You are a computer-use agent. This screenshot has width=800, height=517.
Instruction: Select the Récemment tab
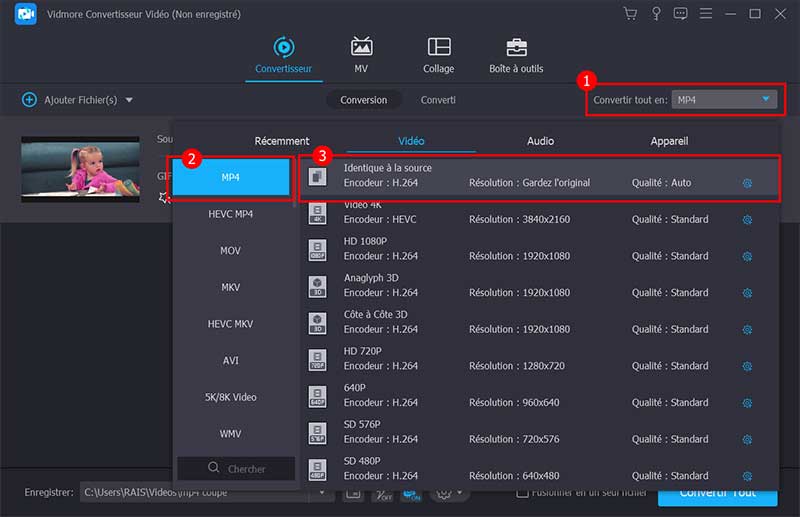(x=282, y=141)
